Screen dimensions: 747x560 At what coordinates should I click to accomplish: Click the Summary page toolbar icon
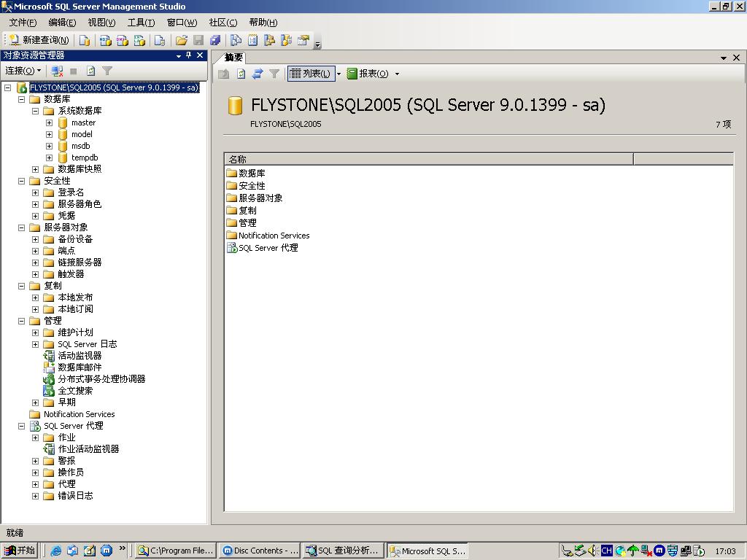pos(253,41)
